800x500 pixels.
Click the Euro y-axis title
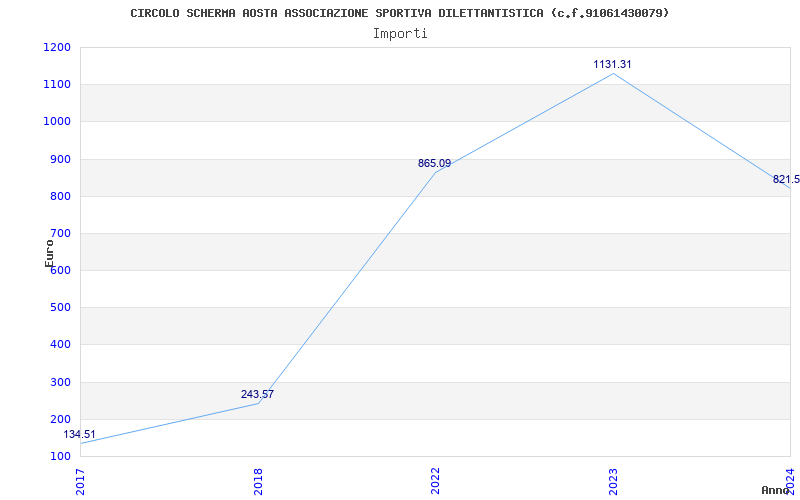click(x=49, y=253)
